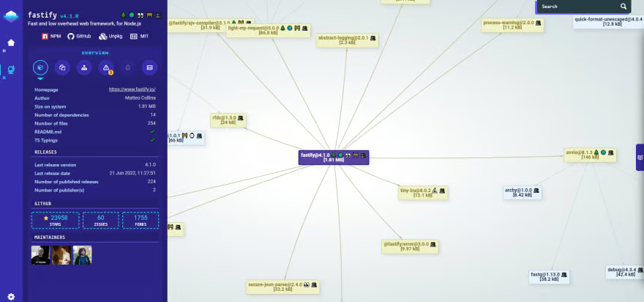Click the eyes flag in the fastify header
Screen dimensions: 644x302
[141, 15]
